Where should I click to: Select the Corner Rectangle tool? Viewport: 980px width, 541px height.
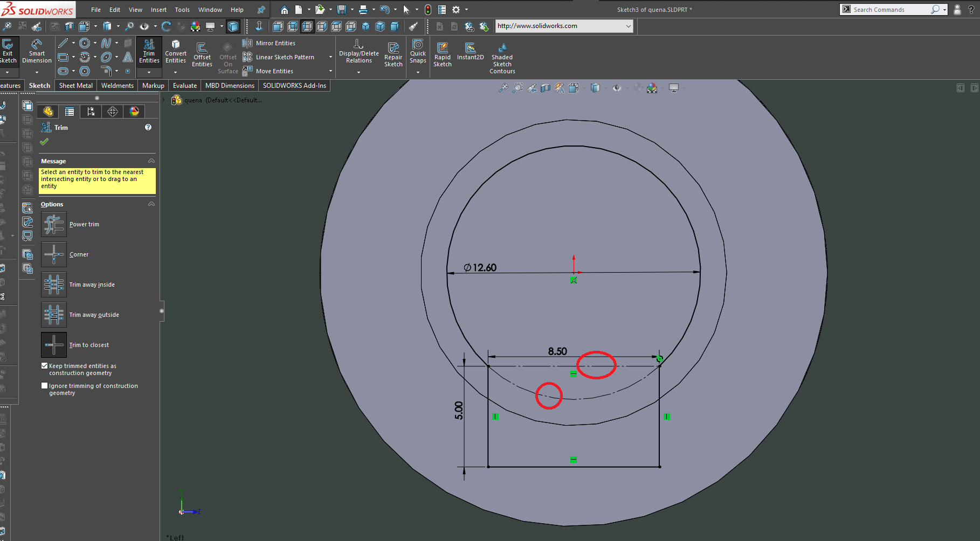[63, 57]
